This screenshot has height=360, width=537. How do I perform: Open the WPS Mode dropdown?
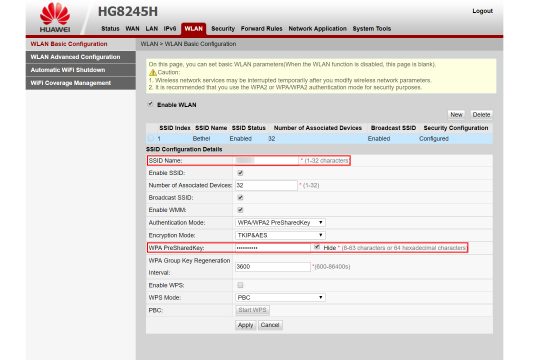click(x=280, y=298)
